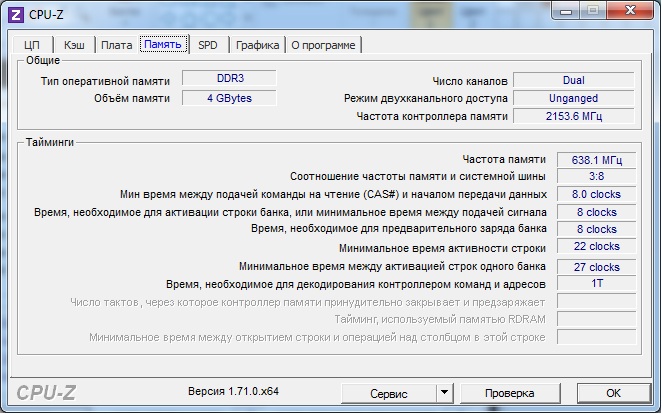
Task: Click the 638.1 МГц memory frequency value
Action: (597, 160)
